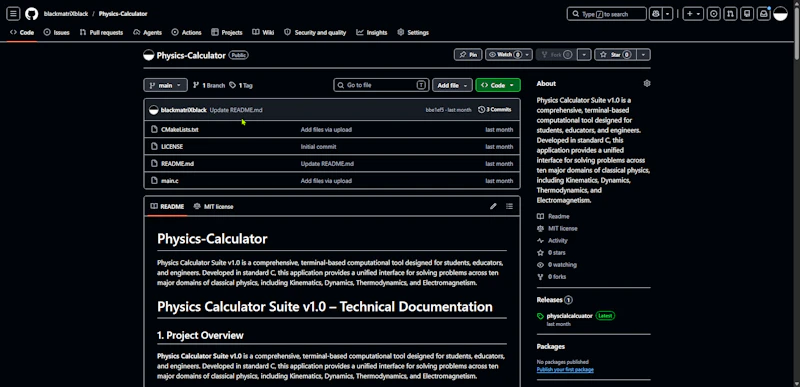
Task: Click the Type / to search box
Action: [x=607, y=14]
